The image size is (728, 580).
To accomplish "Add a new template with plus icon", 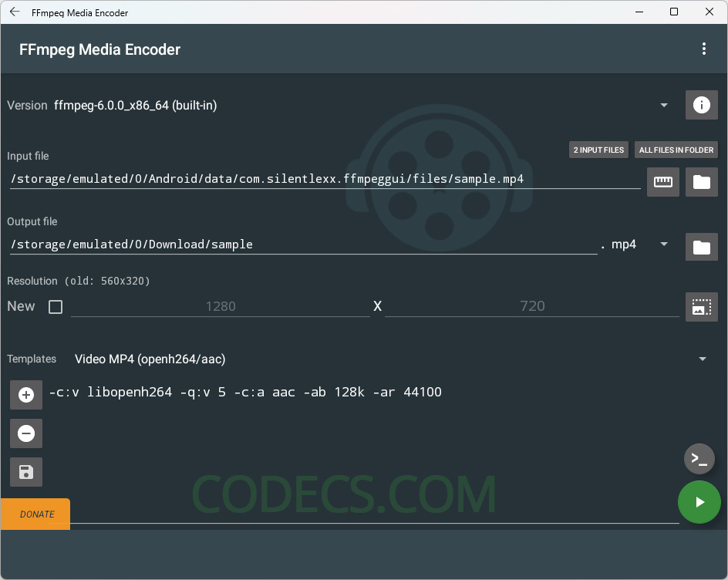I will pyautogui.click(x=26, y=395).
